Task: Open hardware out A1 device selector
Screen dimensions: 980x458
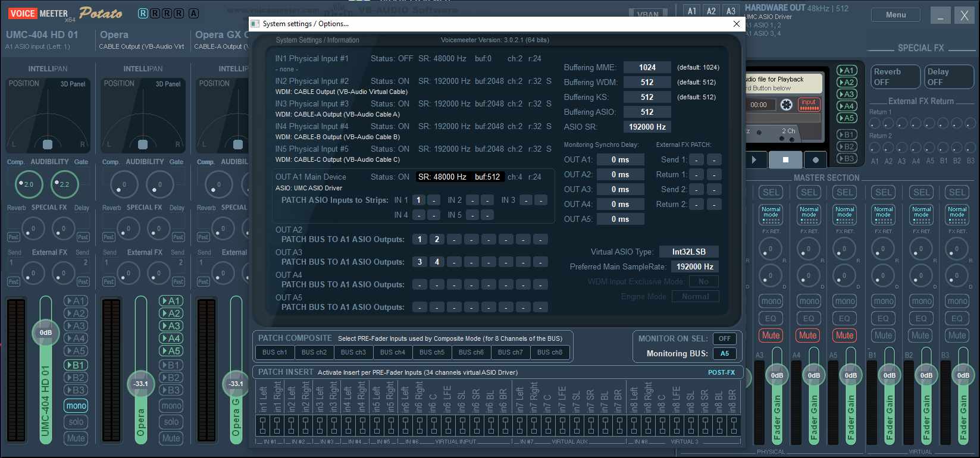Action: (x=692, y=11)
